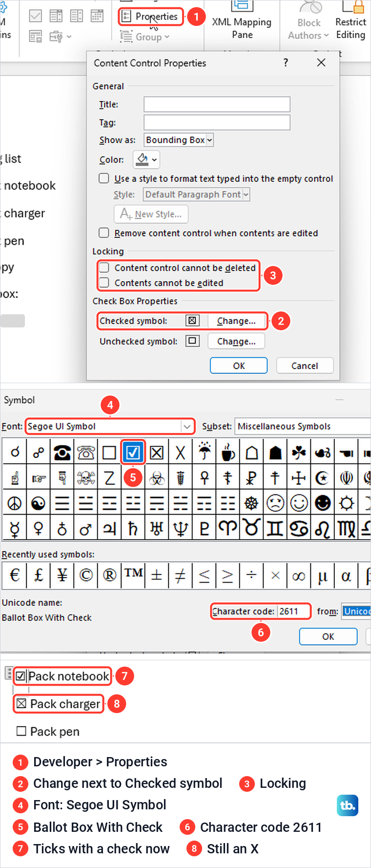Image resolution: width=371 pixels, height=868 pixels.
Task: Click Cancel in Content Control Properties dialog
Action: tap(305, 366)
